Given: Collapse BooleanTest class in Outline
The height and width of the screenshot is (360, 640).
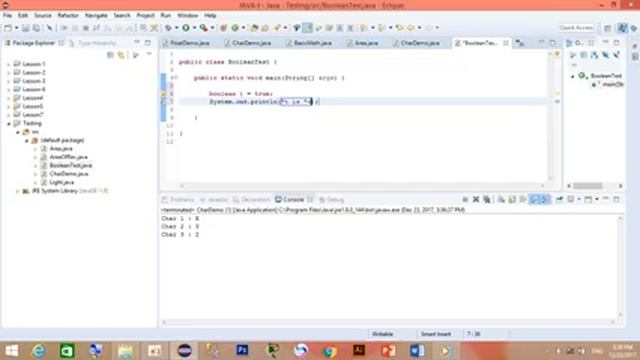Looking at the screenshot, I should point(573,76).
